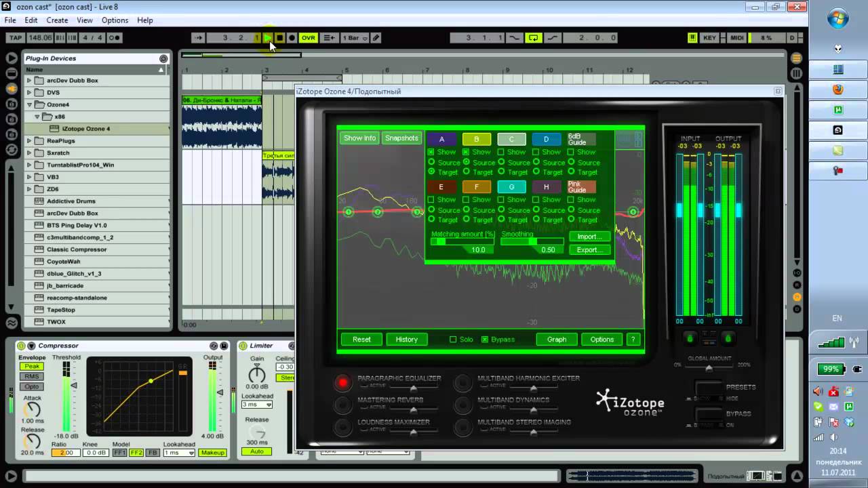868x488 pixels.
Task: Toggle the Follow arrow icon
Action: [198, 38]
